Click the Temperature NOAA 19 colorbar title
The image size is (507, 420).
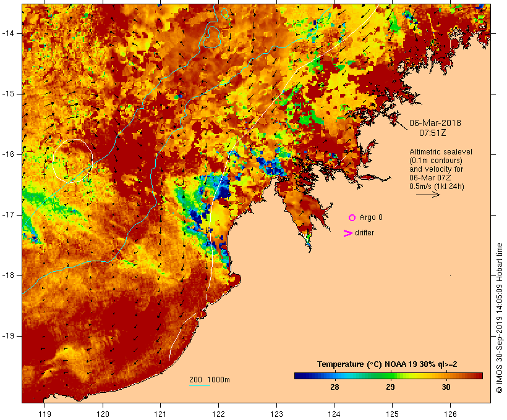[x=387, y=364]
